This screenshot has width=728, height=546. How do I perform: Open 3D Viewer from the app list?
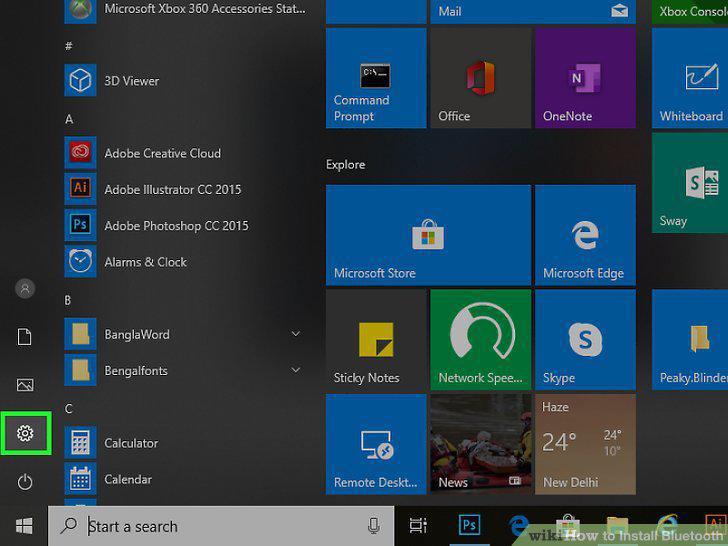(186, 80)
